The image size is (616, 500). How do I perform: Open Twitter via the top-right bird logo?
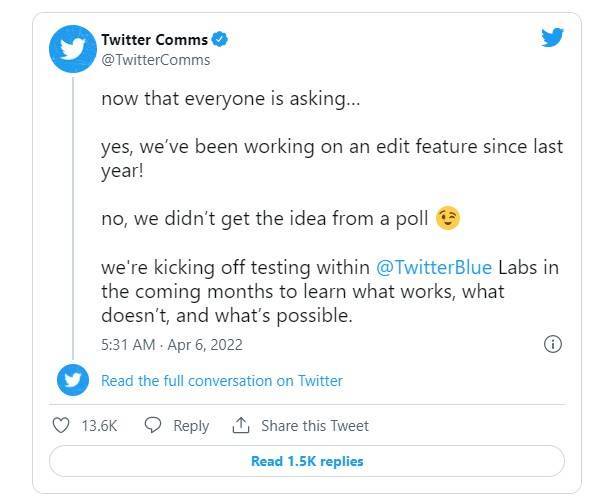pos(553,38)
